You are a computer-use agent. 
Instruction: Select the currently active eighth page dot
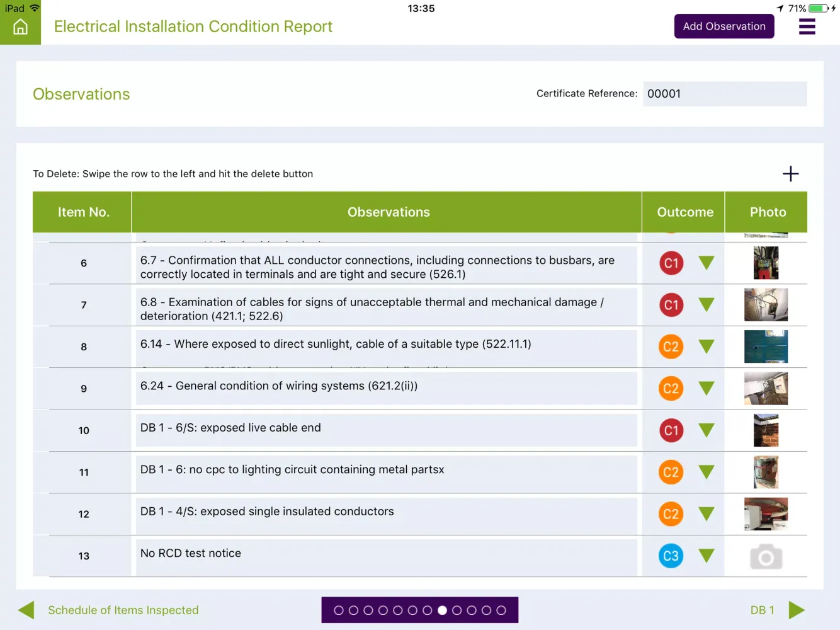[x=442, y=610]
